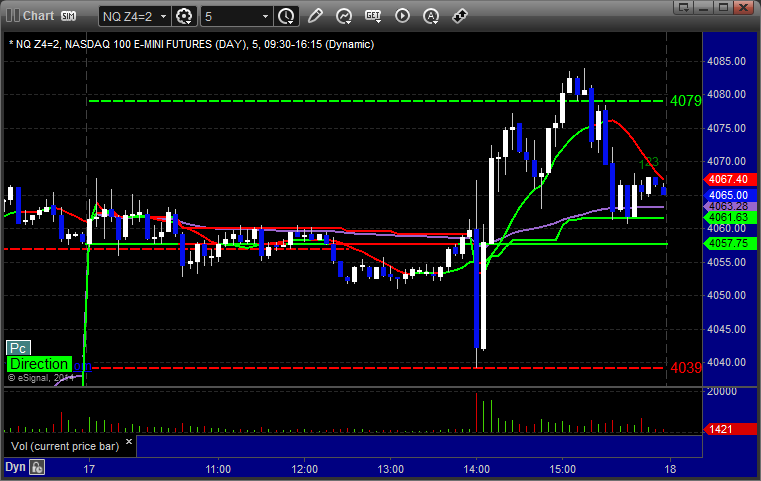Image resolution: width=761 pixels, height=481 pixels.
Task: Start bar replay with the play icon
Action: [402, 16]
